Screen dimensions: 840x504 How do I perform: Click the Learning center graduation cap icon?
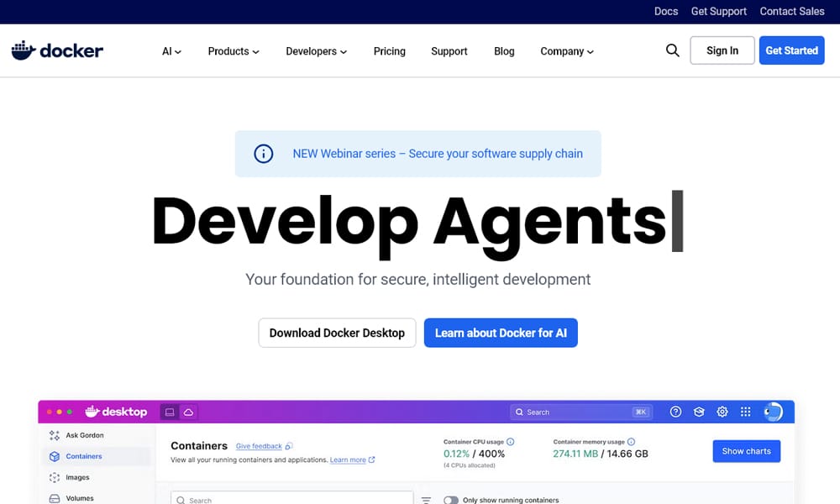pos(698,412)
